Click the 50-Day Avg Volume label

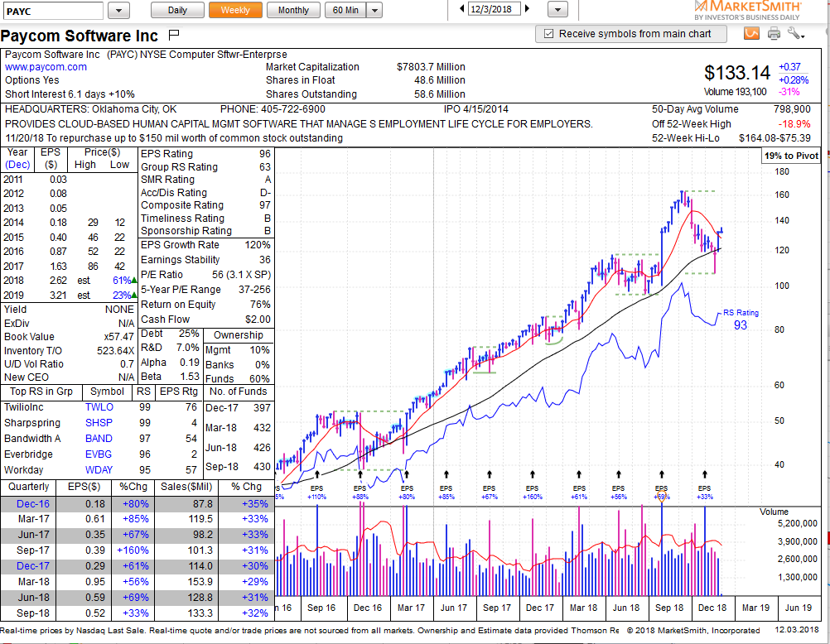tap(695, 109)
